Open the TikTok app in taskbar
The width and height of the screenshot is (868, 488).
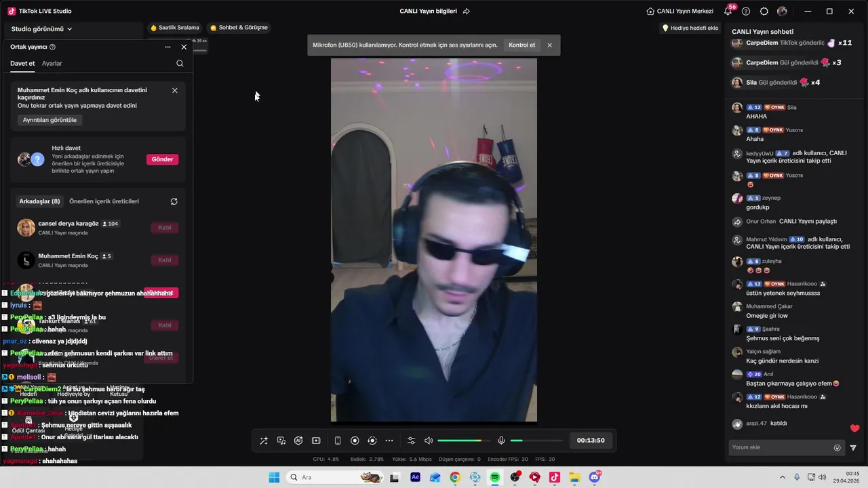coord(555,477)
